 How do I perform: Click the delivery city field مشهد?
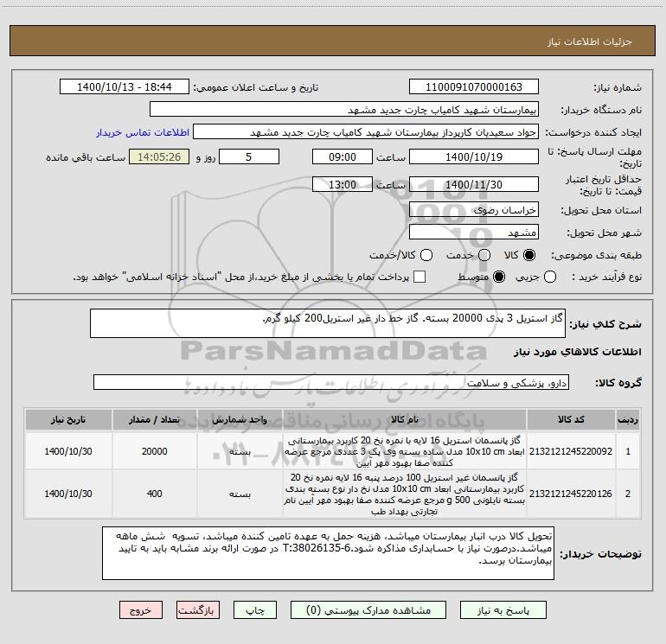474,233
